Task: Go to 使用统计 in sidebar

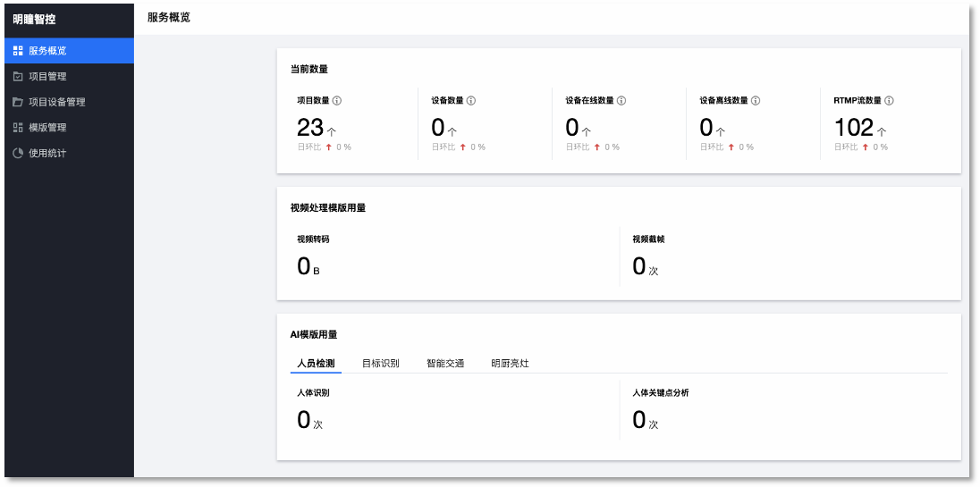Action: [x=47, y=153]
